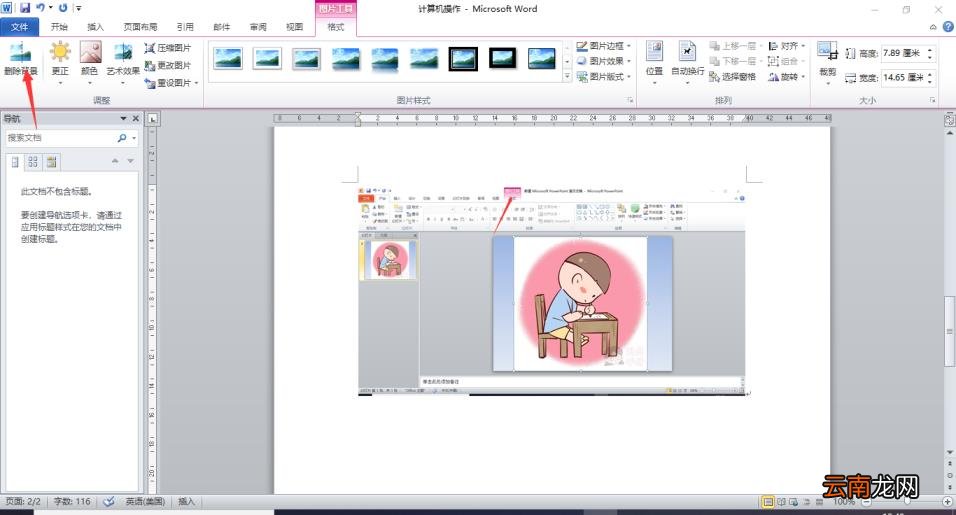This screenshot has width=956, height=515.
Task: Select the 格式 Format tab under 图片工具
Action: [x=336, y=27]
